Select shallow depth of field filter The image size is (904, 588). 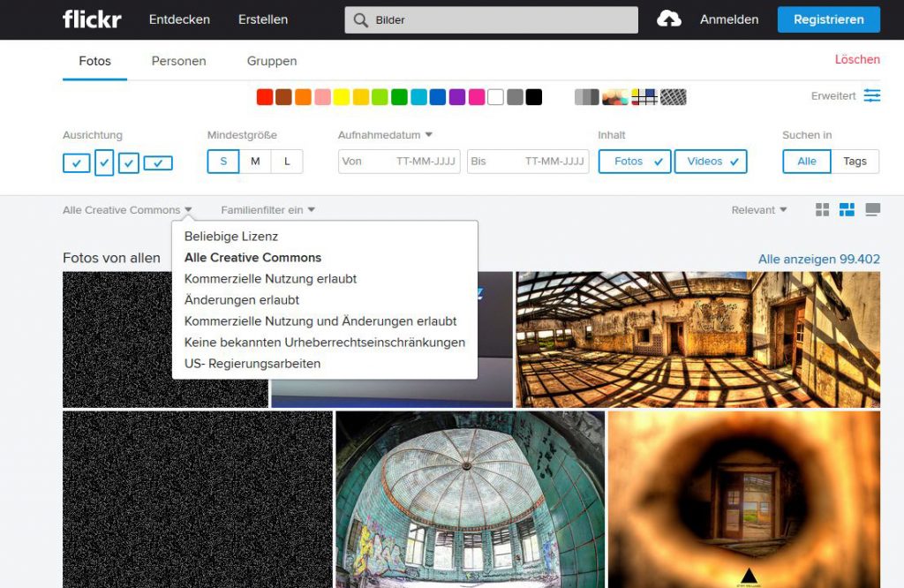coord(615,97)
